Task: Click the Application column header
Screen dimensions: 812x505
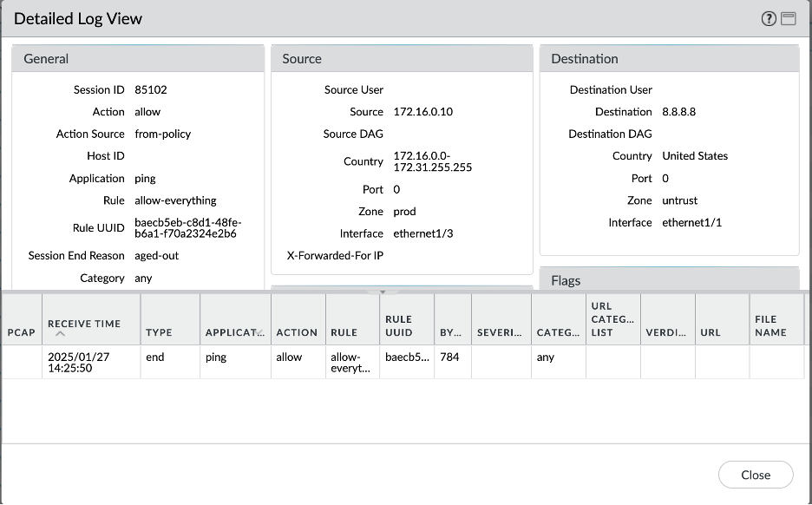Action: click(233, 332)
